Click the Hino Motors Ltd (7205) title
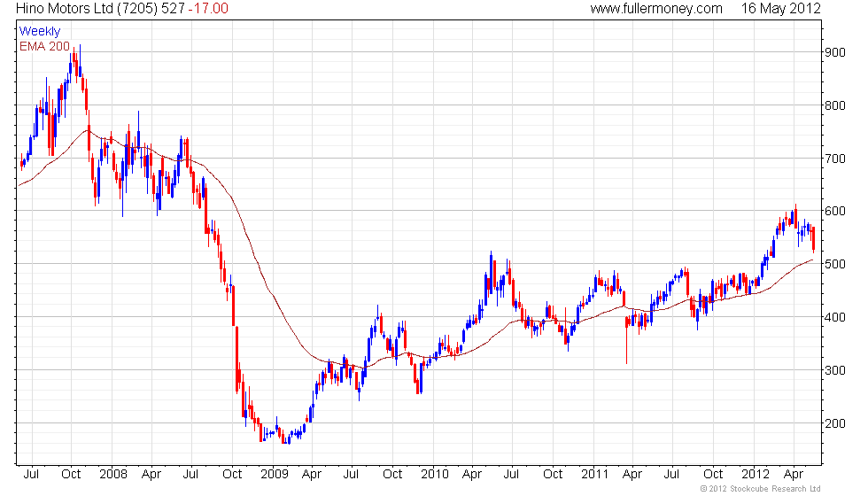This screenshot has height=496, width=868. [x=85, y=8]
